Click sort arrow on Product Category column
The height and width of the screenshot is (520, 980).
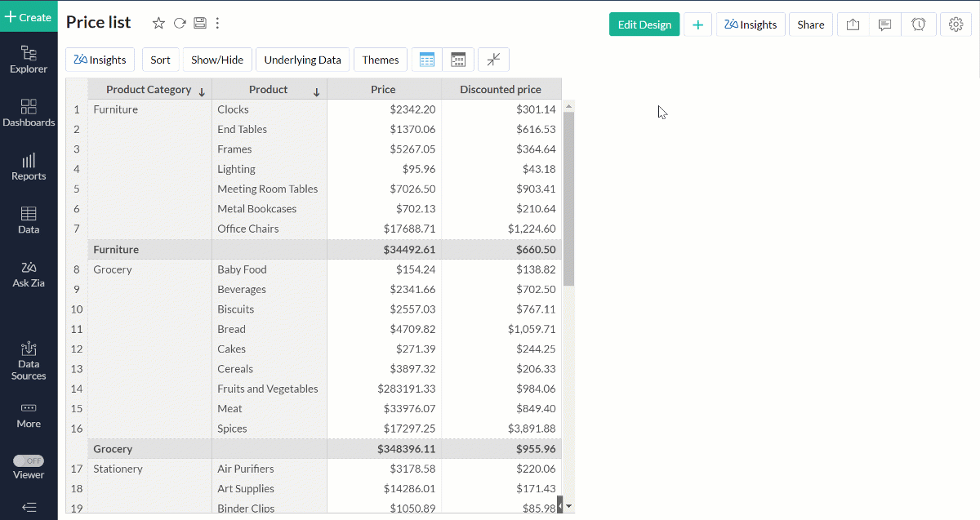pos(202,92)
